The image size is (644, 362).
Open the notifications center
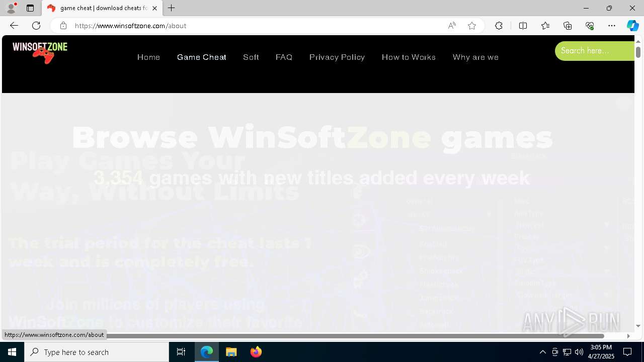click(x=627, y=352)
